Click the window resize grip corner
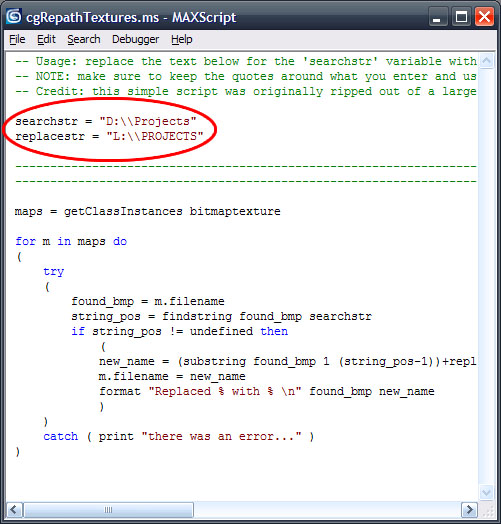 (x=487, y=510)
